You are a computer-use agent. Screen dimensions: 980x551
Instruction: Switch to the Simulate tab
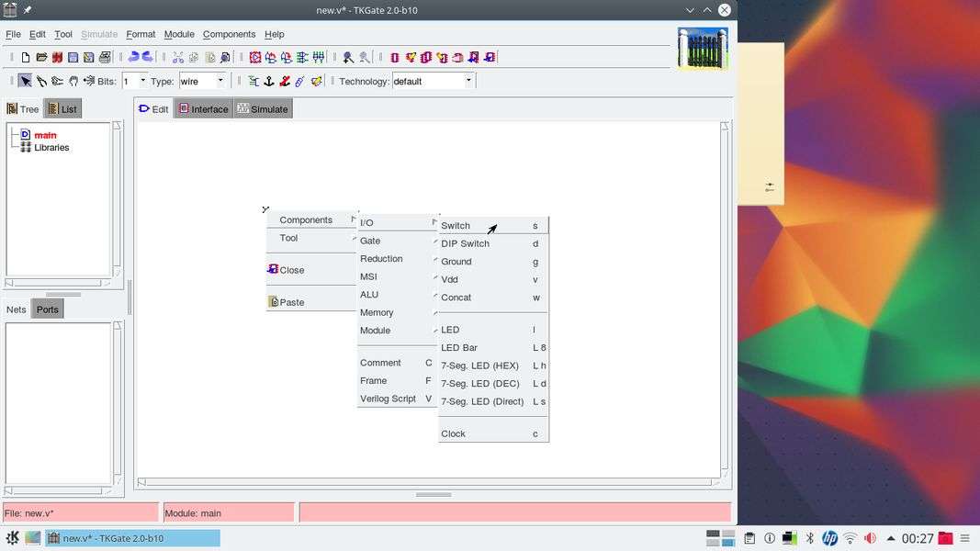[263, 109]
